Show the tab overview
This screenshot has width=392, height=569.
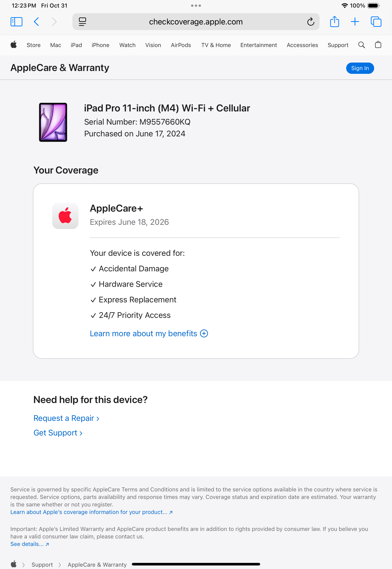coord(376,22)
